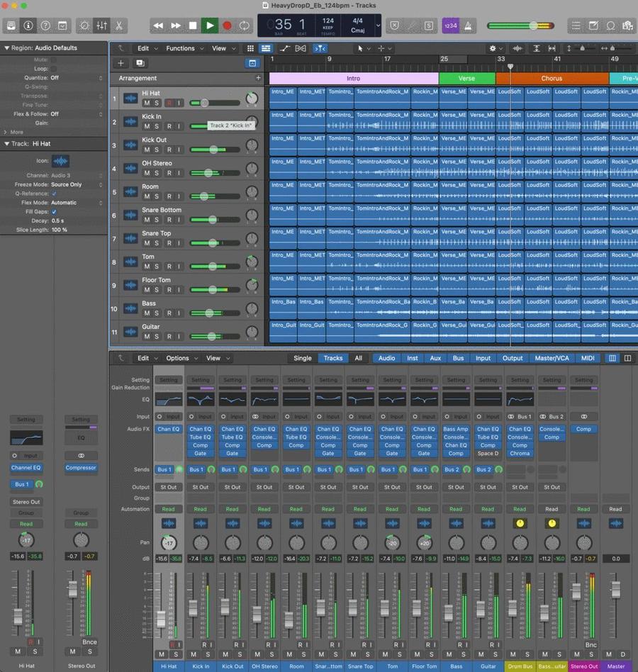The image size is (638, 672).
Task: Click the Aux filter button in mixer
Action: point(435,358)
